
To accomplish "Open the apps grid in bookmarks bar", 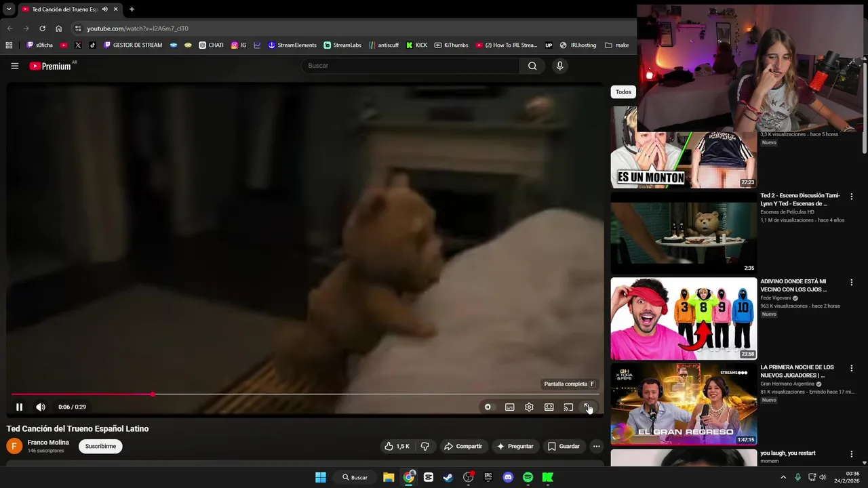I will point(9,45).
